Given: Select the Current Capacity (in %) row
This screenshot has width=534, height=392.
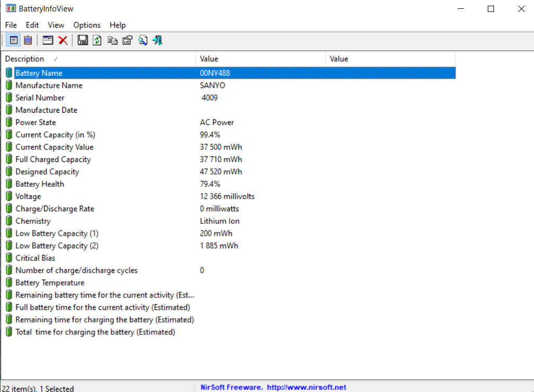Looking at the screenshot, I should [229, 135].
